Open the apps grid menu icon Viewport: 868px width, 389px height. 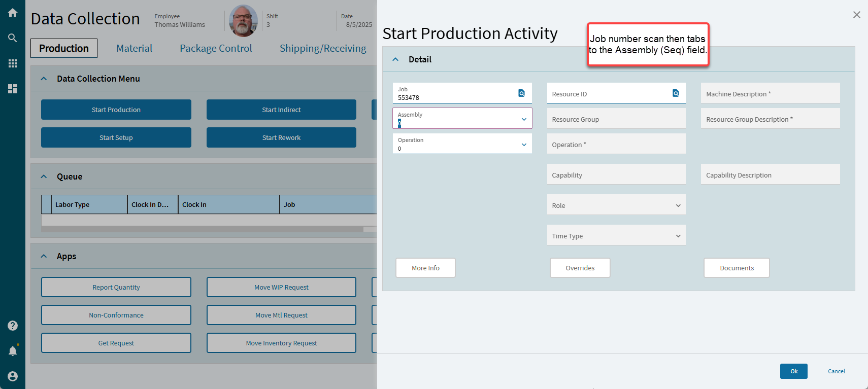(x=13, y=63)
